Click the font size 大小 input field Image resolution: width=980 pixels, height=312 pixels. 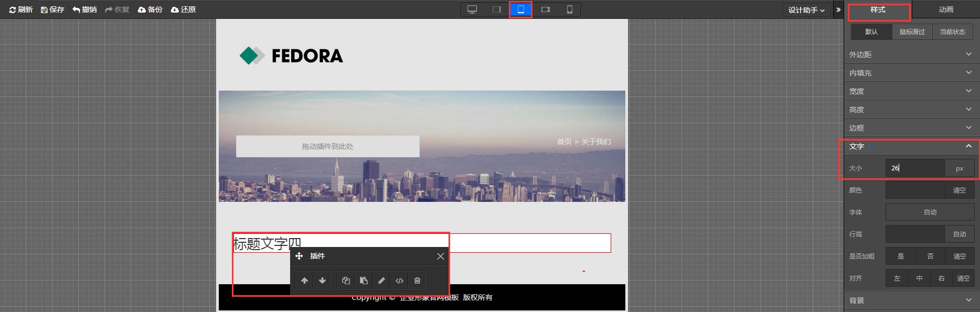point(915,168)
